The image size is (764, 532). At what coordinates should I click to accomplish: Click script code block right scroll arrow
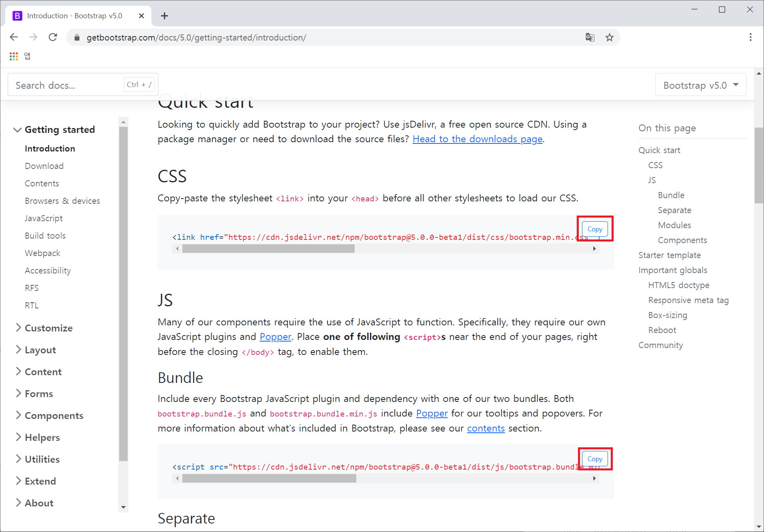(x=594, y=479)
